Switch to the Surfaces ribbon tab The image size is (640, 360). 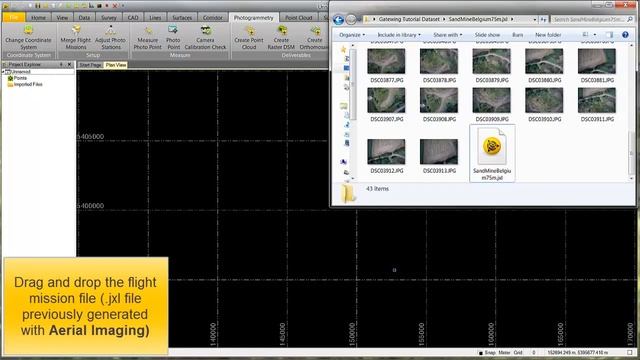point(182,18)
